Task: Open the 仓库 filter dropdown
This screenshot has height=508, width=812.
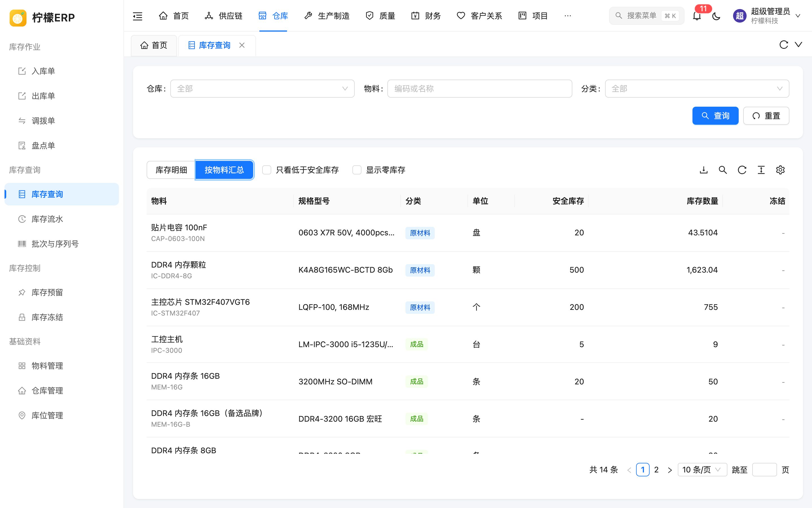Action: coord(262,89)
